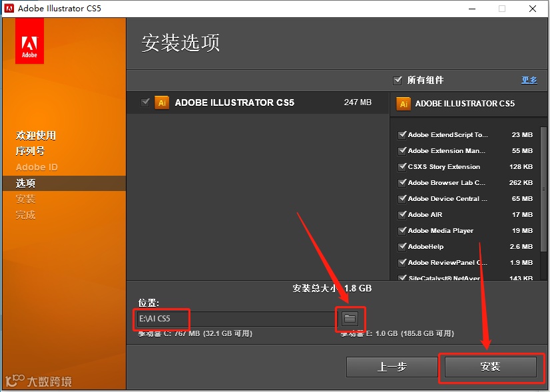Uncheck Adobe Extension Manager component

click(402, 151)
